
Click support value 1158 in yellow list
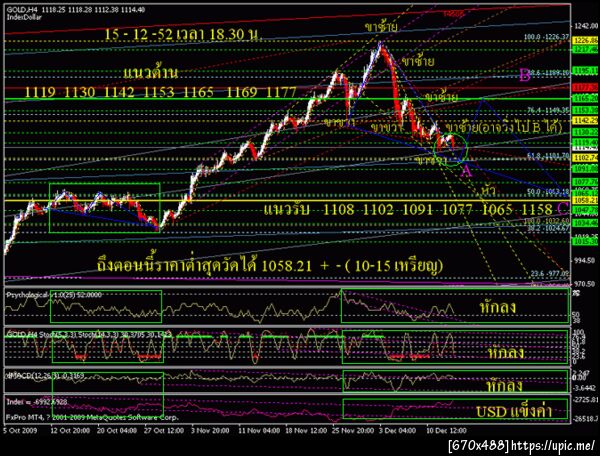tap(537, 209)
